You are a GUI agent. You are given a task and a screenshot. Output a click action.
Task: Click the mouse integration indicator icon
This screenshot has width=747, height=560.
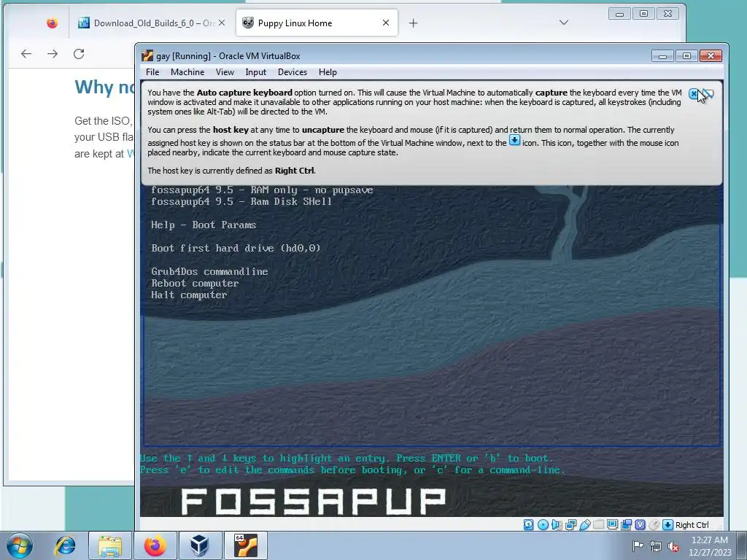(654, 525)
